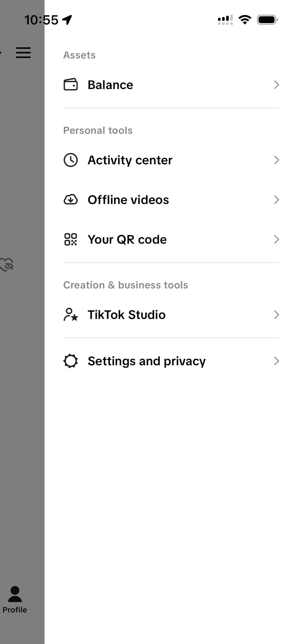The image size is (298, 644).
Task: Tap the Offline videos cloud download icon
Action: coord(71,200)
